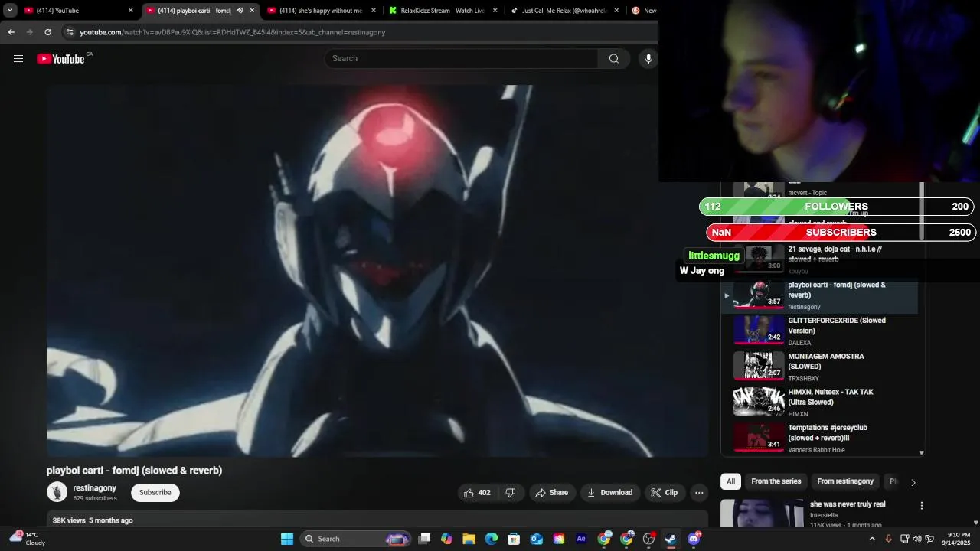Open restinagony channel name link
This screenshot has width=980, height=551.
point(95,488)
